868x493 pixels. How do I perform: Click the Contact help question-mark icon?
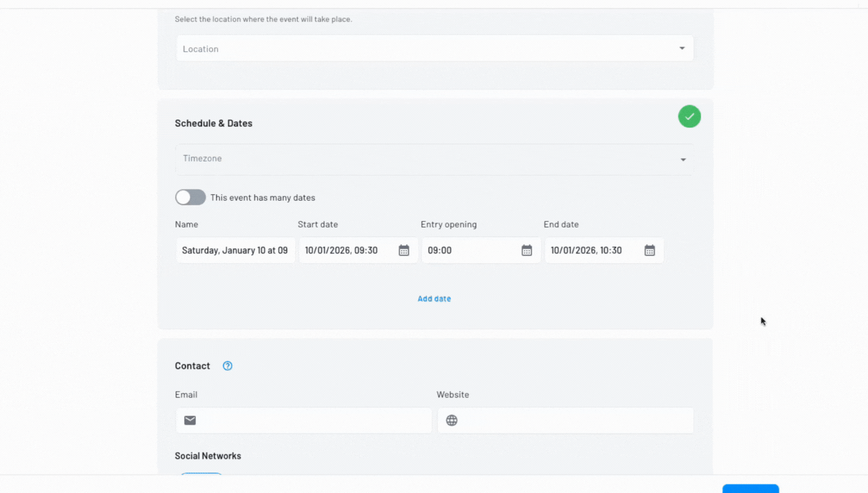tap(227, 366)
